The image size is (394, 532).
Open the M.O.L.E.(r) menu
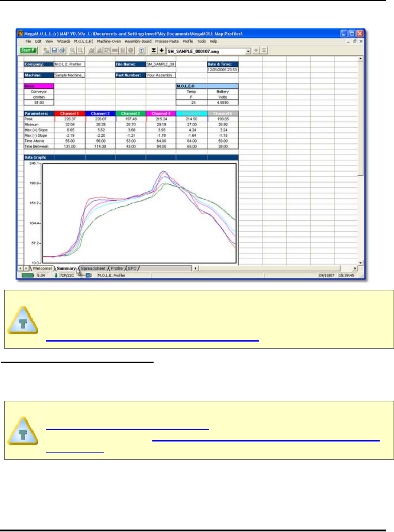(84, 41)
